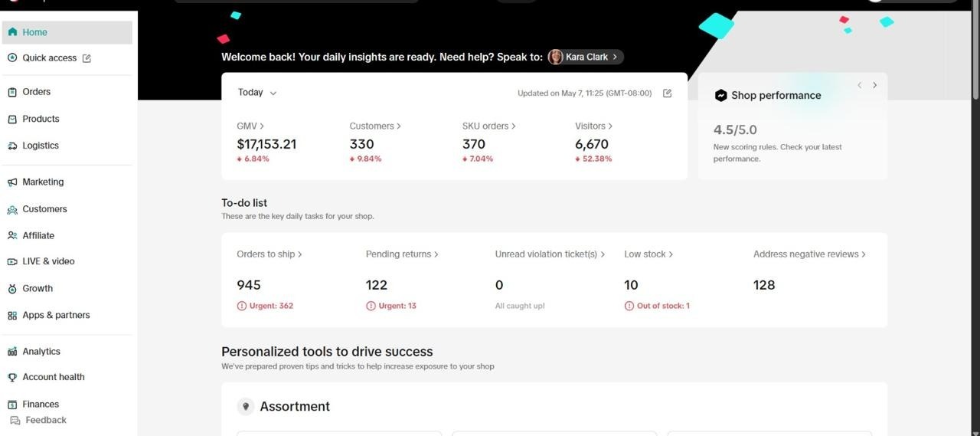Screen dimensions: 980x436
Task: Show previous Shop performance card
Action: point(860,85)
